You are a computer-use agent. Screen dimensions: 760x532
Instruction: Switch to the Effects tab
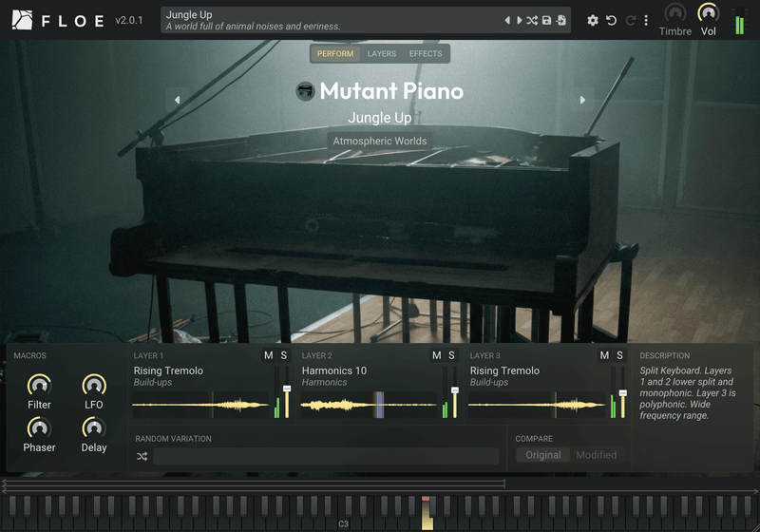pyautogui.click(x=426, y=54)
